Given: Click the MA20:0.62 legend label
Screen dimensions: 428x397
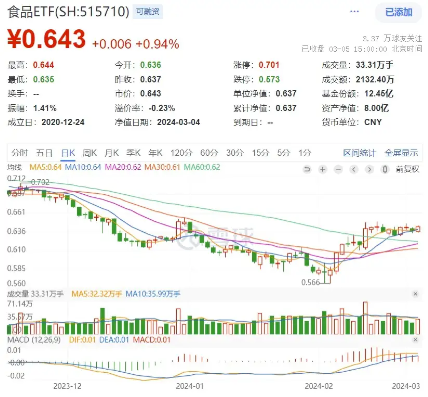Looking at the screenshot, I should (123, 167).
